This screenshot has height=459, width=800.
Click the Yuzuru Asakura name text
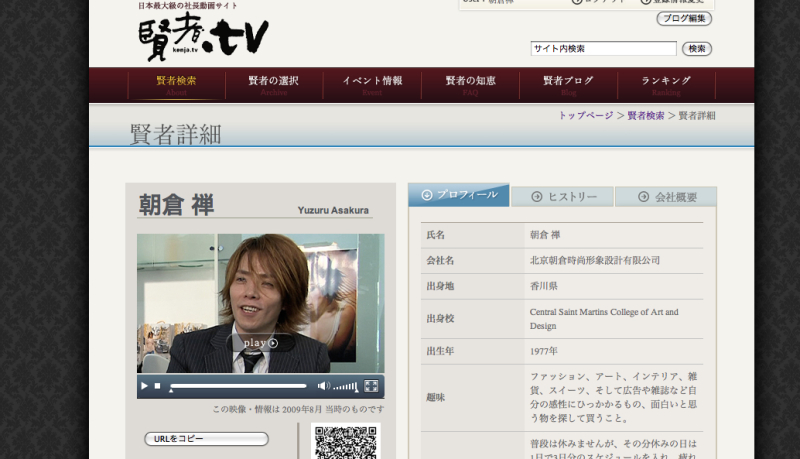[333, 210]
